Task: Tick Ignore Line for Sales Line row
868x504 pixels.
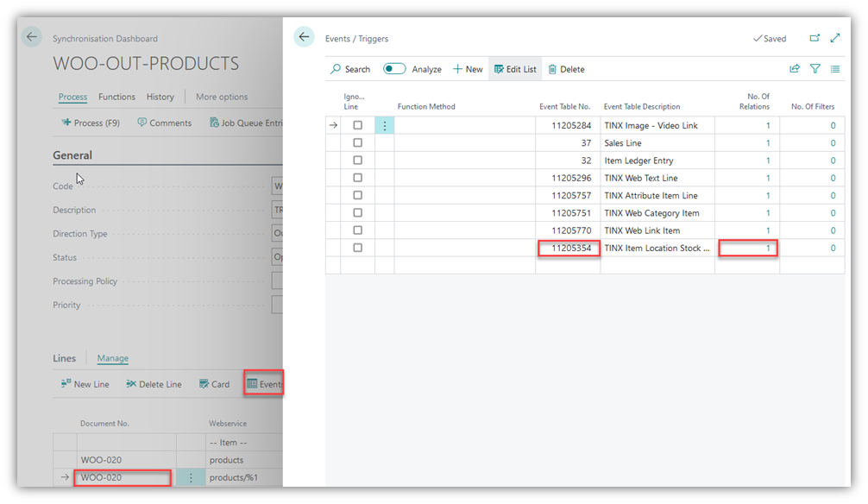Action: point(357,143)
